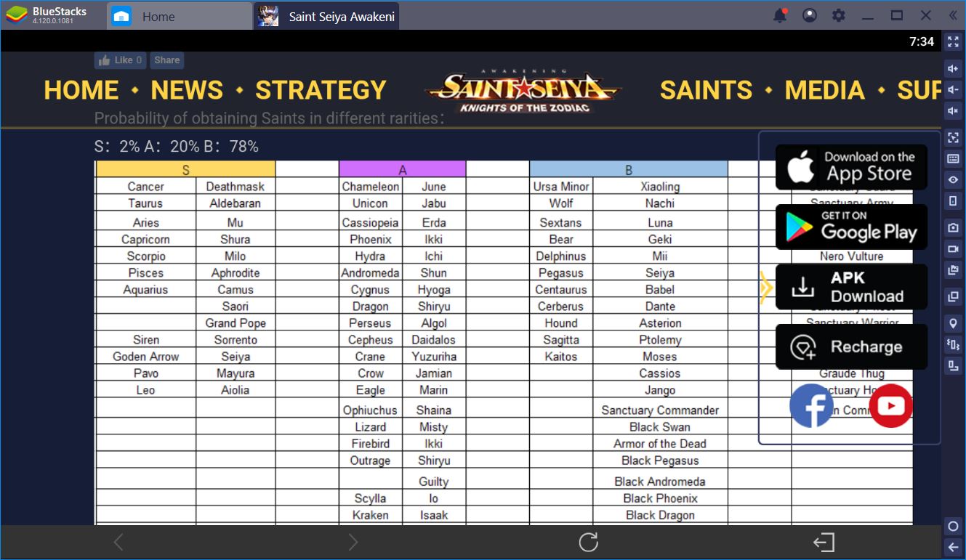This screenshot has height=560, width=966.
Task: Click cell 'Chameleon'
Action: pos(370,187)
